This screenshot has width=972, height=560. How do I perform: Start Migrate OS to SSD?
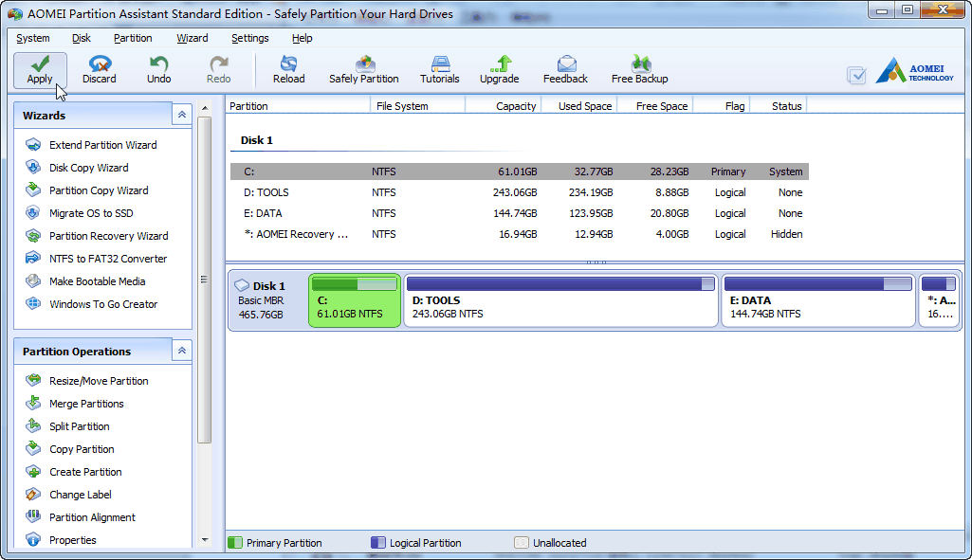coord(80,213)
